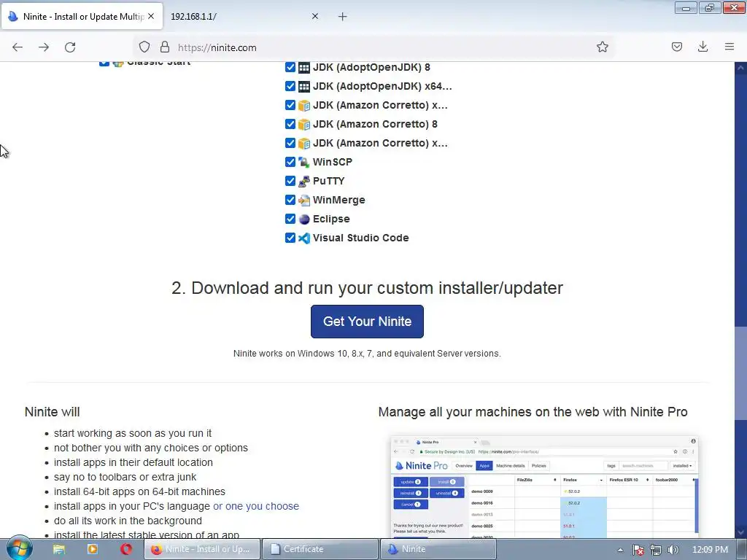Uncheck the PuTTY checkbox
This screenshot has height=560, width=747.
[x=290, y=181]
